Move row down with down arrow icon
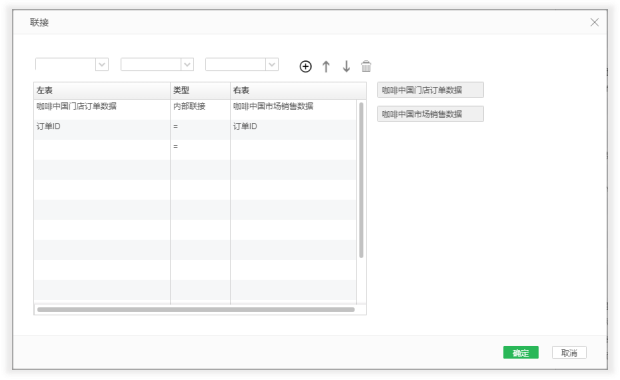 pos(346,66)
